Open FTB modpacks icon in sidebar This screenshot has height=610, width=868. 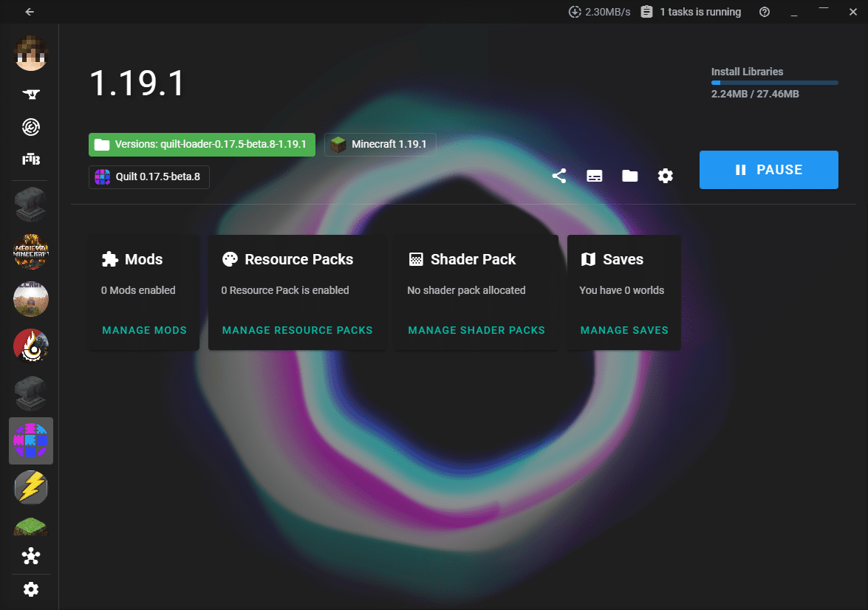coord(31,160)
